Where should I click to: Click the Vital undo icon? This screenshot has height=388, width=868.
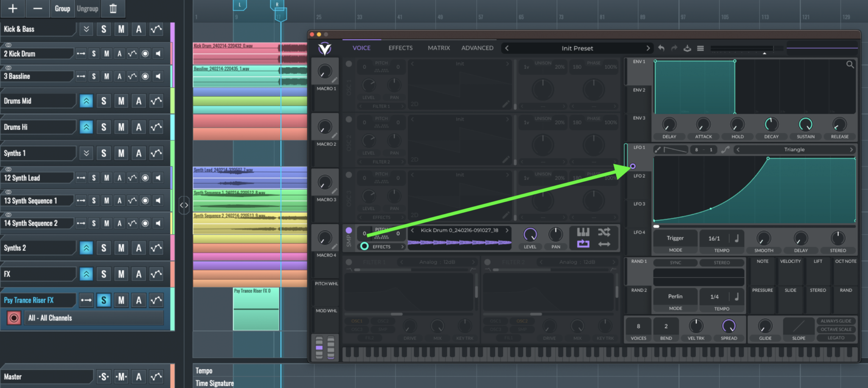662,48
